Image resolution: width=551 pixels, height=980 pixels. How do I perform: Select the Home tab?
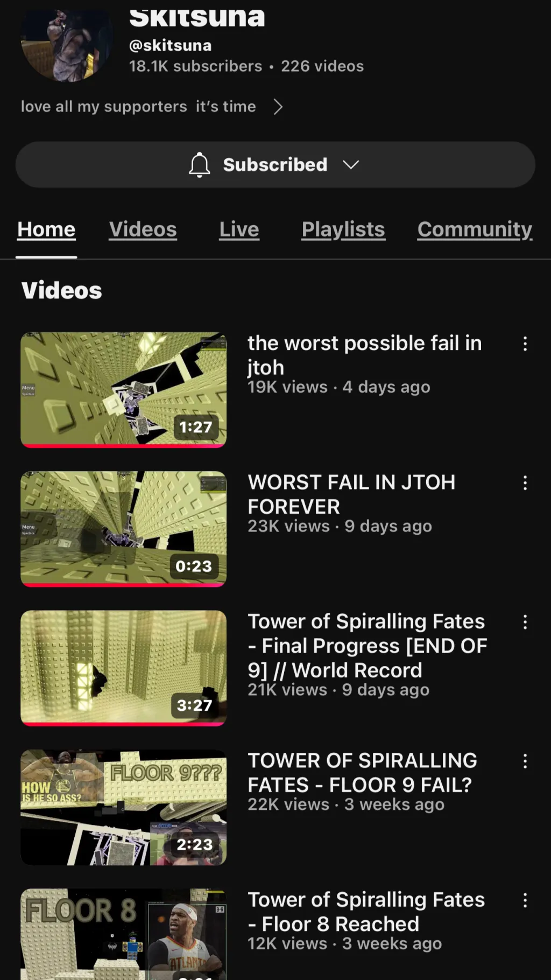coord(46,229)
